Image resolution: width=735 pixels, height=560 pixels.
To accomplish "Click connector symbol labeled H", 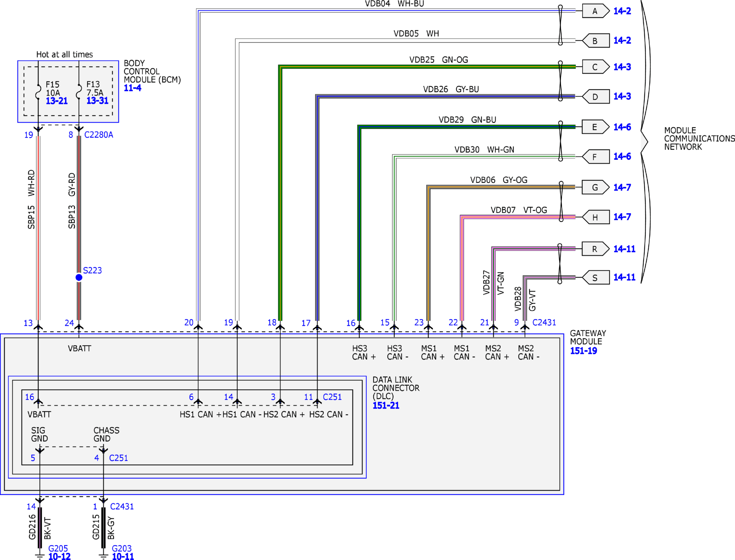I will pos(595,217).
